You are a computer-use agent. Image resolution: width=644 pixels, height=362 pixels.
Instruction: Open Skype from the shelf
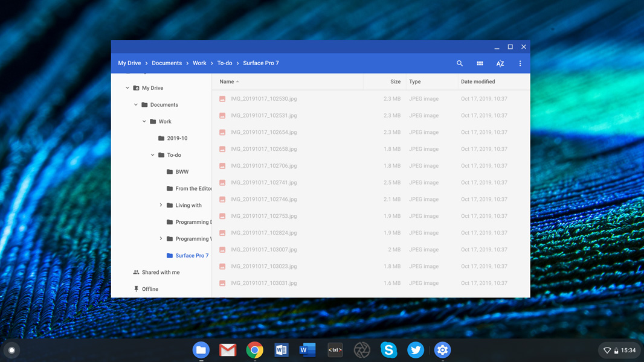(388, 350)
